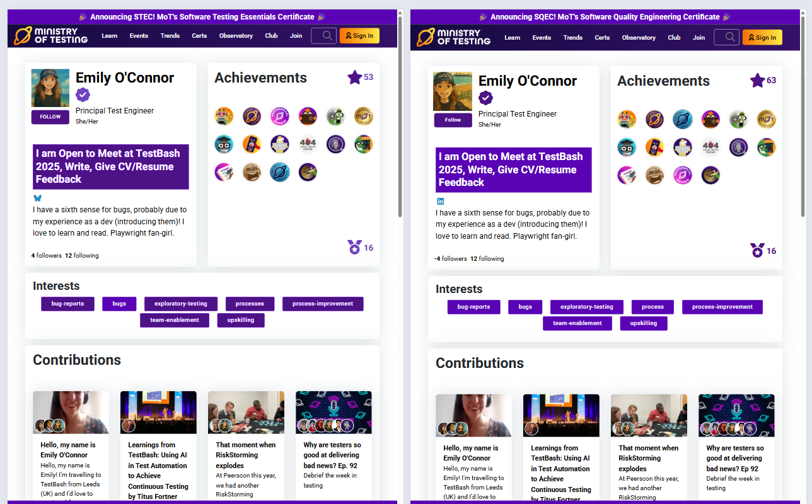This screenshot has height=504, width=812.
Task: Open the Join menu in left window
Action: click(296, 36)
